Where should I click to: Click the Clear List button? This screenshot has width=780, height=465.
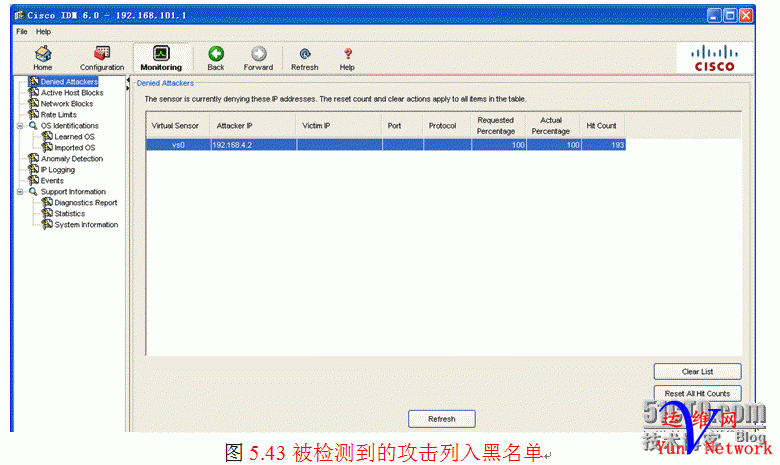[697, 372]
